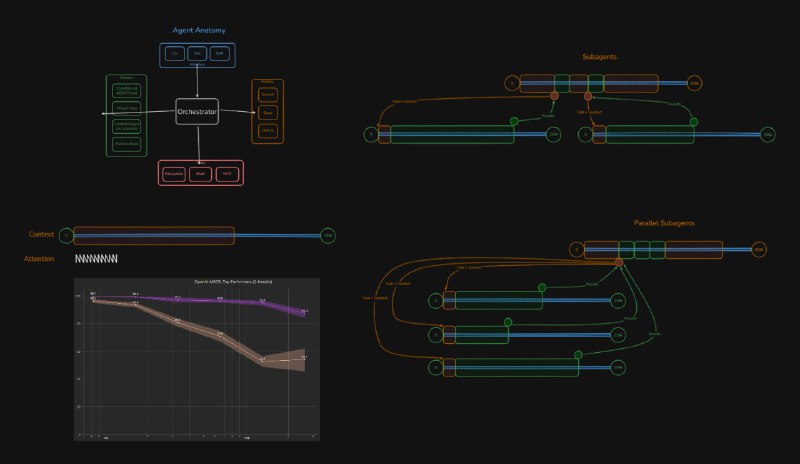Select the Orchestrator box

(x=197, y=112)
